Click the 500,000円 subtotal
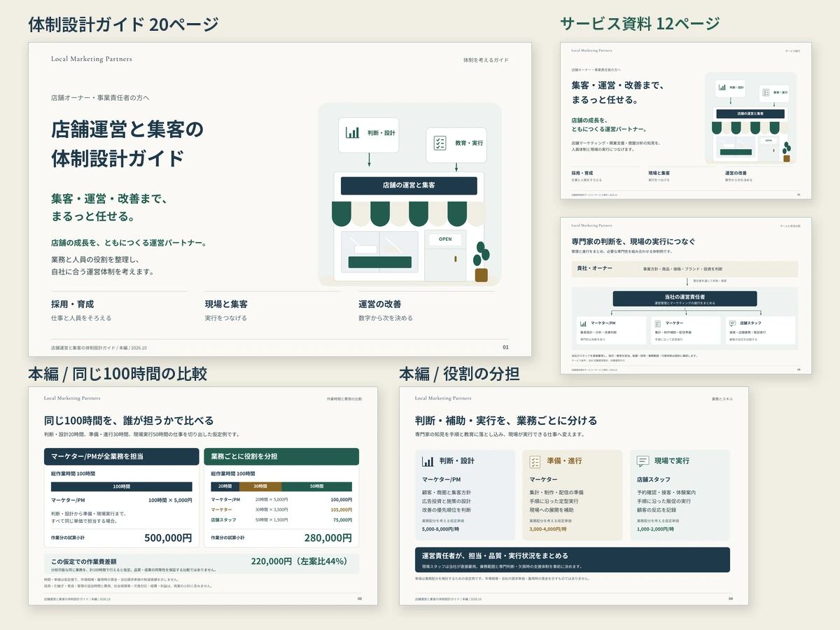The image size is (840, 630). tap(168, 538)
